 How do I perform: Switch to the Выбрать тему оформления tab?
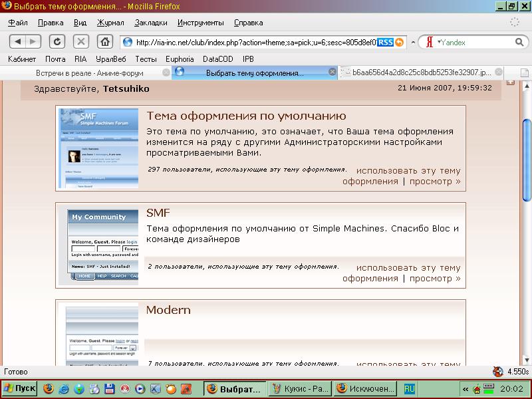[x=255, y=73]
